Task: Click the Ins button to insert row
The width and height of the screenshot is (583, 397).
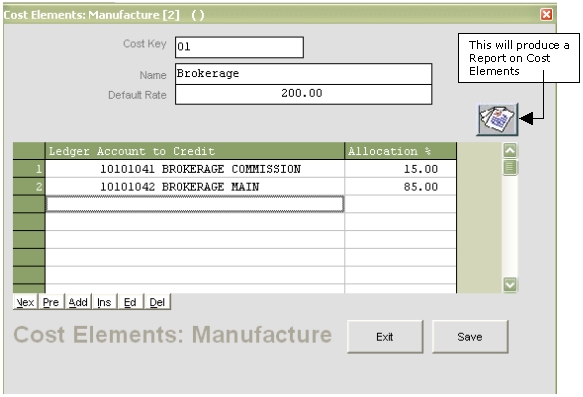Action: point(104,302)
